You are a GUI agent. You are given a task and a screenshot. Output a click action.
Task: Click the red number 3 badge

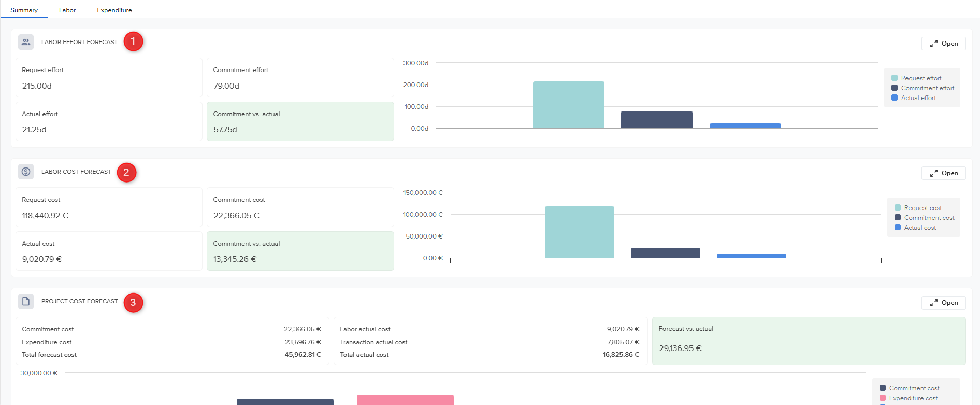[133, 302]
